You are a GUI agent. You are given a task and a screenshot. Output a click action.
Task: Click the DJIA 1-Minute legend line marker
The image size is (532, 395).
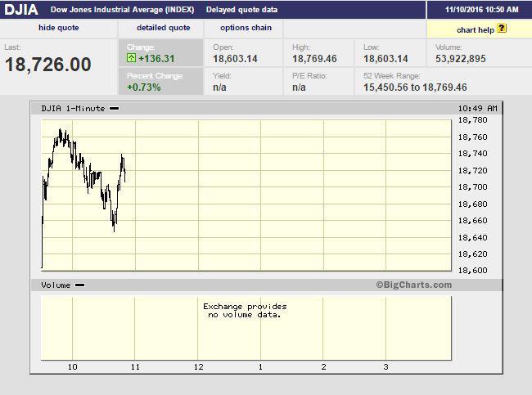pos(114,108)
